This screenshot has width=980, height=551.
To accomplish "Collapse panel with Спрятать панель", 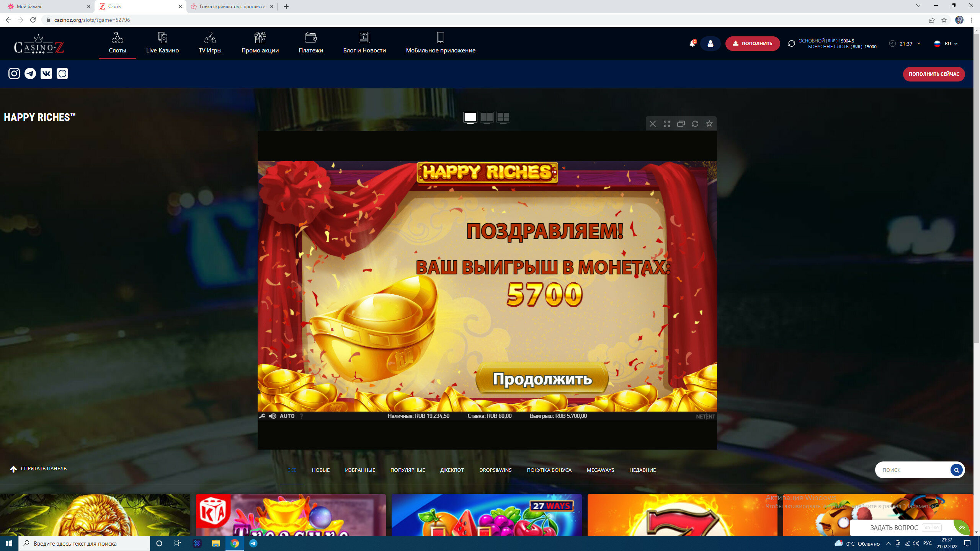I will coord(38,469).
